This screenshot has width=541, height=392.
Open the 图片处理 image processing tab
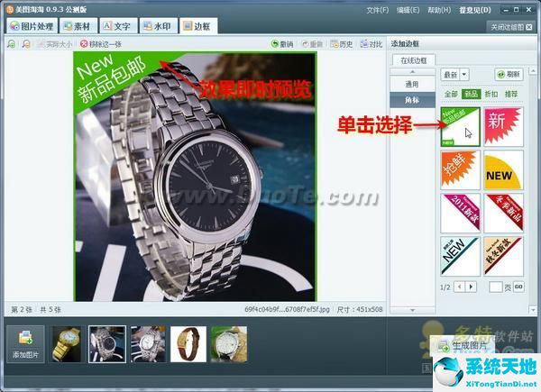pyautogui.click(x=32, y=26)
